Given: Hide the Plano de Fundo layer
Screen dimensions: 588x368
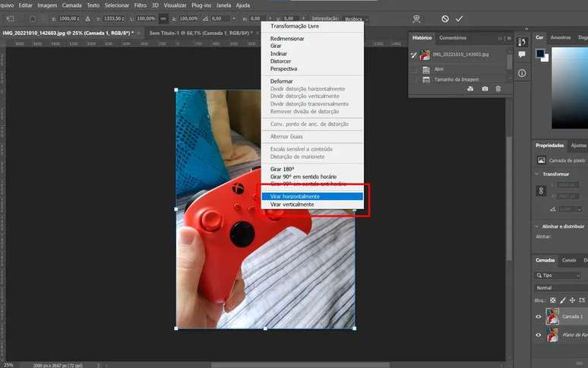Looking at the screenshot, I should pyautogui.click(x=539, y=335).
